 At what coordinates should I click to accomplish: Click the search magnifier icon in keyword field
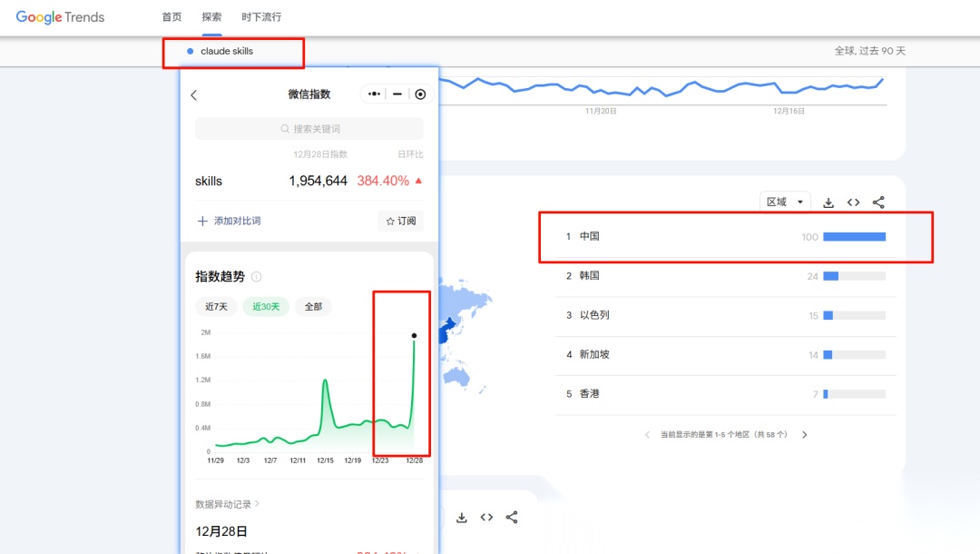[x=285, y=129]
